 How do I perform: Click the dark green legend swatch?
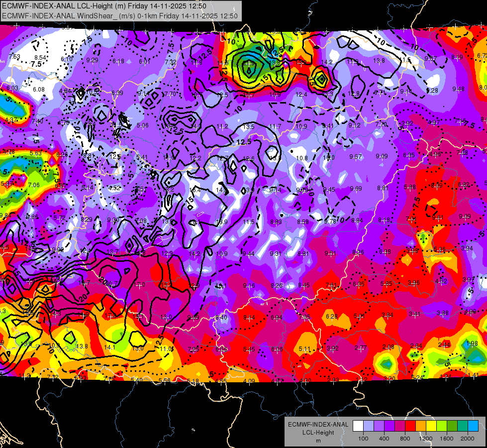coord(452,426)
